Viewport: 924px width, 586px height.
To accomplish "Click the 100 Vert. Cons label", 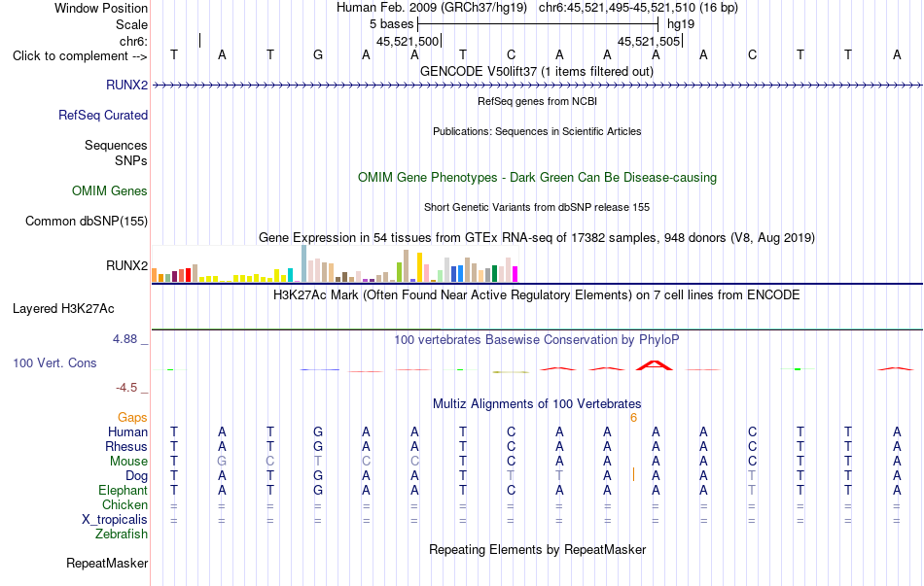I will tap(54, 362).
